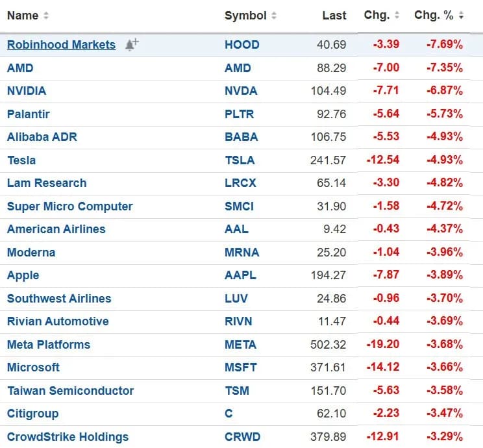The width and height of the screenshot is (483, 448).
Task: Click the sort arrow beside Chg. % header
Action: coord(461,16)
